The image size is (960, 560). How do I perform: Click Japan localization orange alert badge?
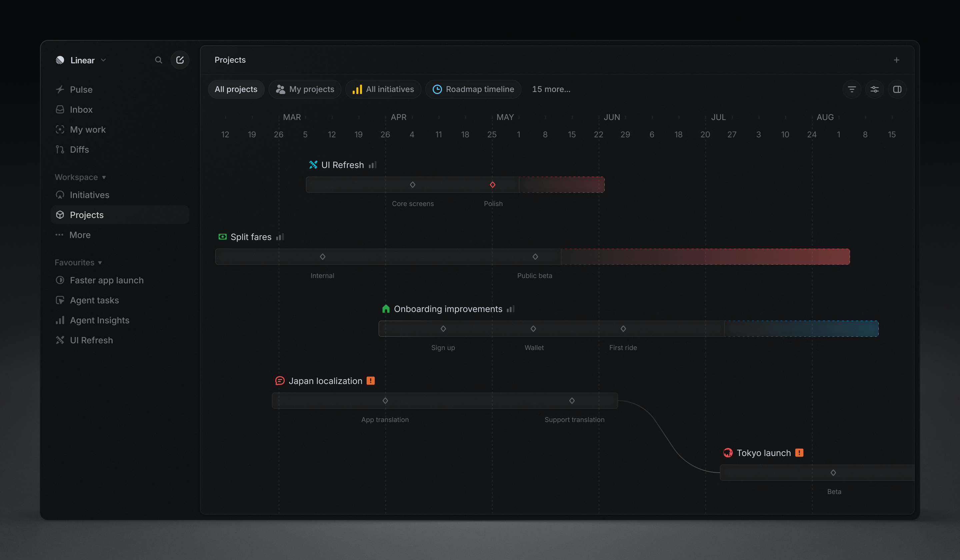tap(370, 381)
